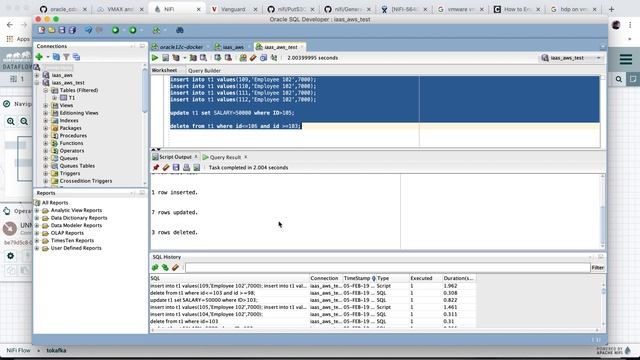Expand the Indexes node

coord(46,120)
